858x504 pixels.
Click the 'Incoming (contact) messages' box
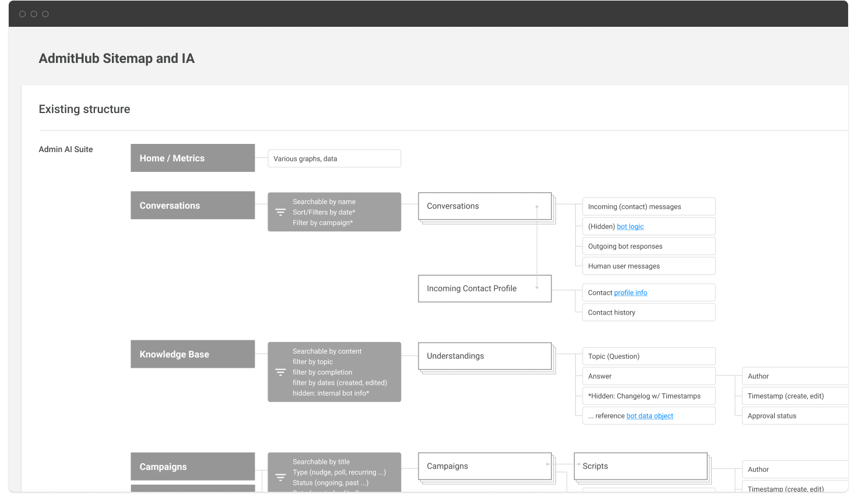tap(648, 207)
